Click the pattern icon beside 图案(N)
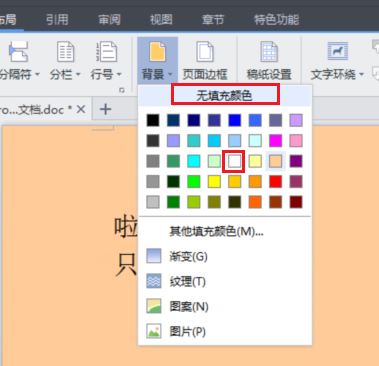The width and height of the screenshot is (379, 366). click(154, 306)
